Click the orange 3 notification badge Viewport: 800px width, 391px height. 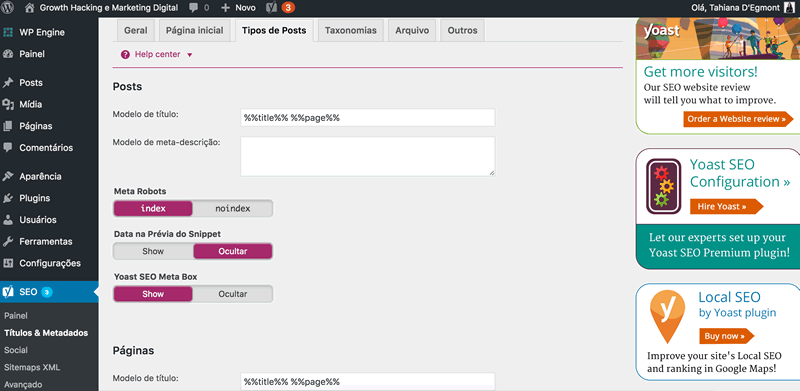[288, 8]
